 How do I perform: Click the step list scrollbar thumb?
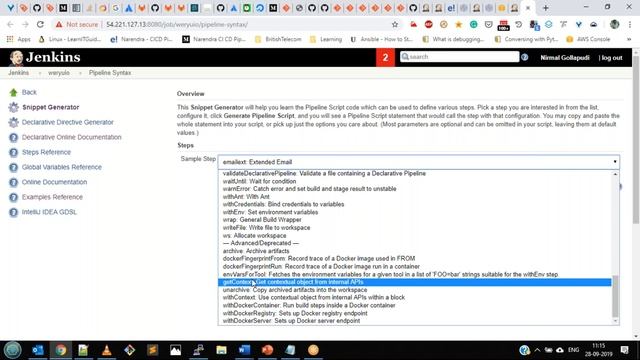(x=615, y=296)
